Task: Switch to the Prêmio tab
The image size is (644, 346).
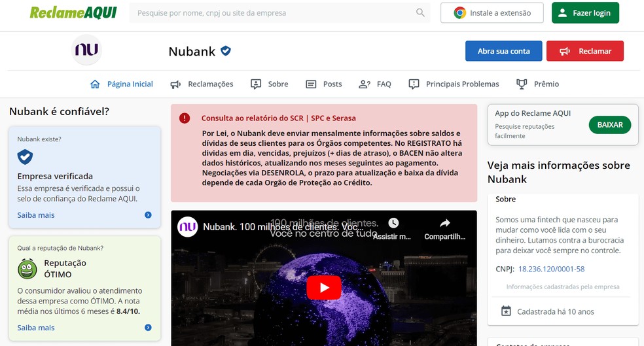Action: click(x=537, y=84)
